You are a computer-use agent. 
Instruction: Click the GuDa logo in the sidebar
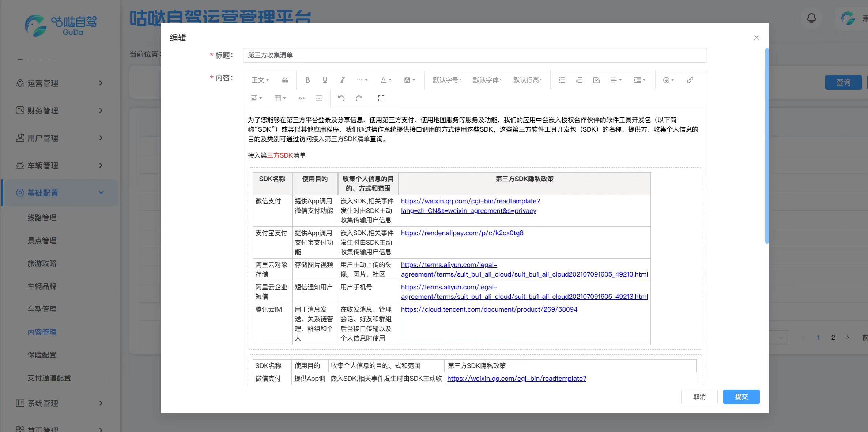[61, 25]
